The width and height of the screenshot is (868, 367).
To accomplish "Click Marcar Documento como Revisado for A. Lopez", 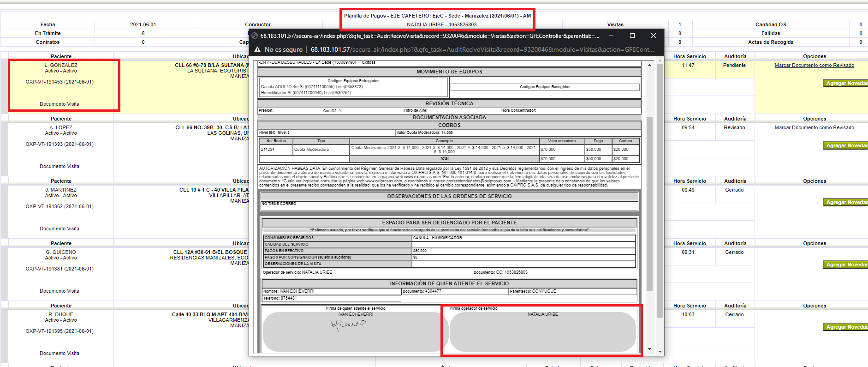I will click(814, 127).
